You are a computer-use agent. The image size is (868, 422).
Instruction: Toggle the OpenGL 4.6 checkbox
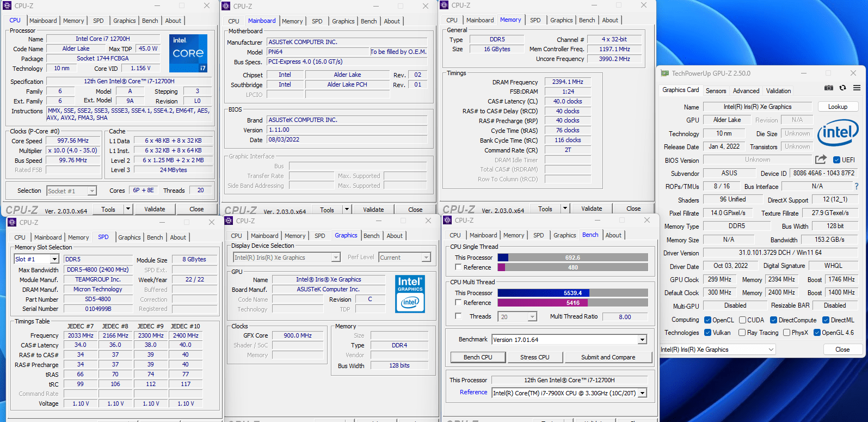[817, 333]
